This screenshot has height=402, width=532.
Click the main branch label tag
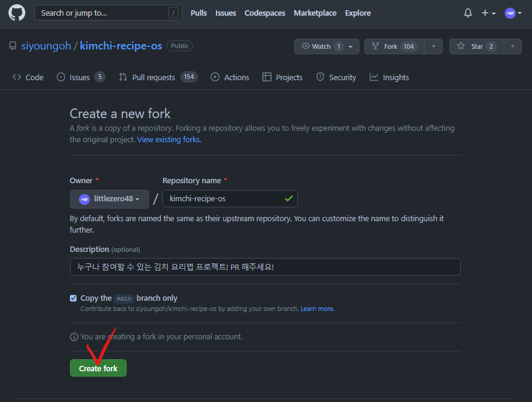[x=124, y=298]
